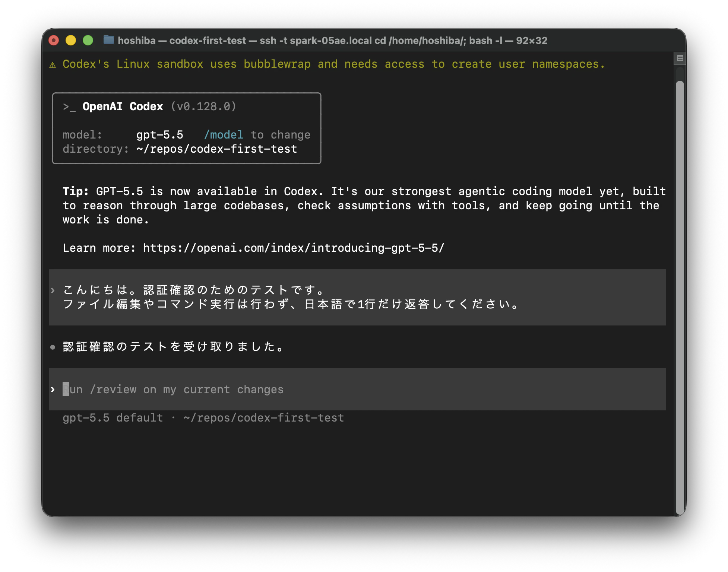Viewport: 728px width, 572px height.
Task: Click the Codex prompt logo ">_"
Action: point(69,107)
